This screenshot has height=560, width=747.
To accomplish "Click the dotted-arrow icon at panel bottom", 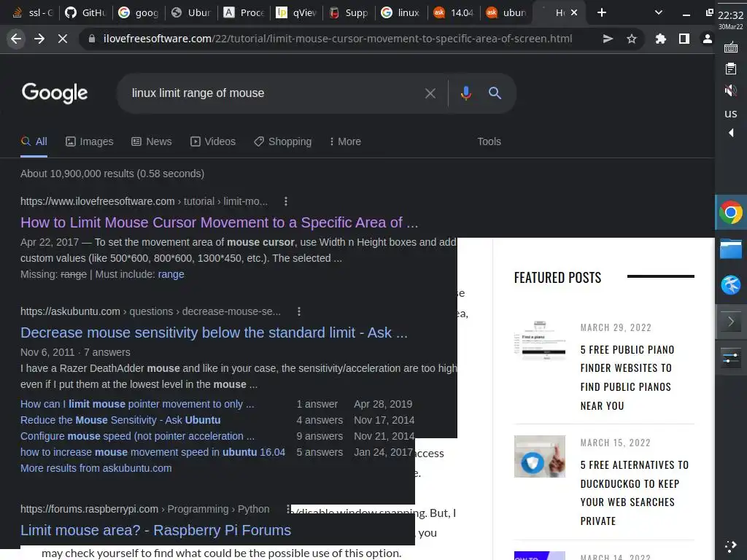I will click(731, 546).
